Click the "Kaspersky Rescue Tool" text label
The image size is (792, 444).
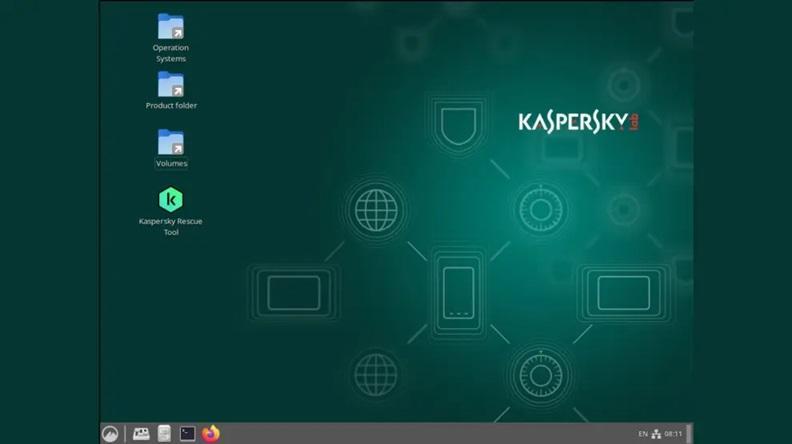(170, 226)
